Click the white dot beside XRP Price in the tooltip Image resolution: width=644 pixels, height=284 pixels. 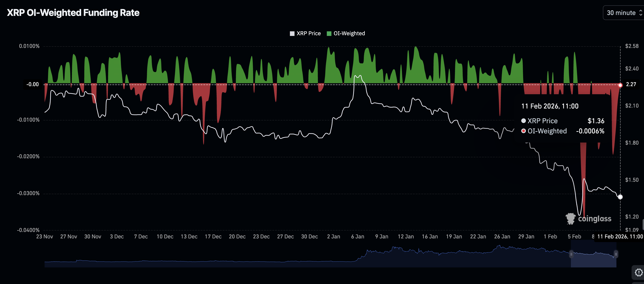524,121
